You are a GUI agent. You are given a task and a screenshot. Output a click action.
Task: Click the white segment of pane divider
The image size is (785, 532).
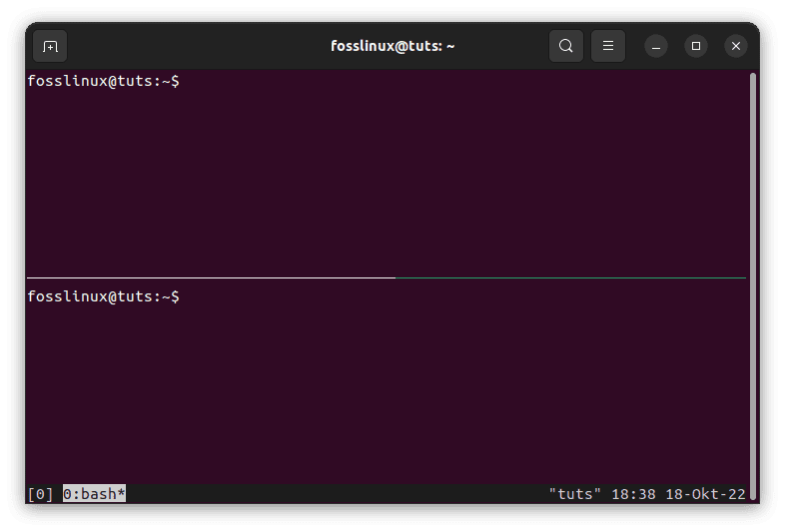(x=210, y=277)
